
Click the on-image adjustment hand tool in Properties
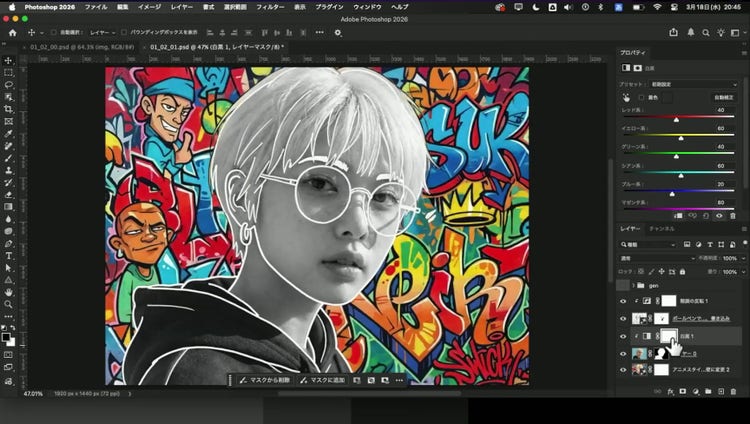[626, 97]
